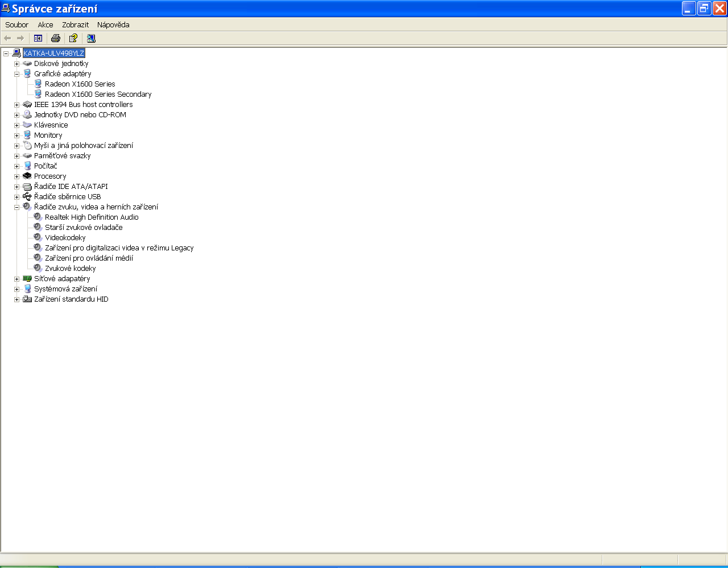Click the sound controllers category speaker icon
This screenshot has width=728, height=568.
click(27, 207)
